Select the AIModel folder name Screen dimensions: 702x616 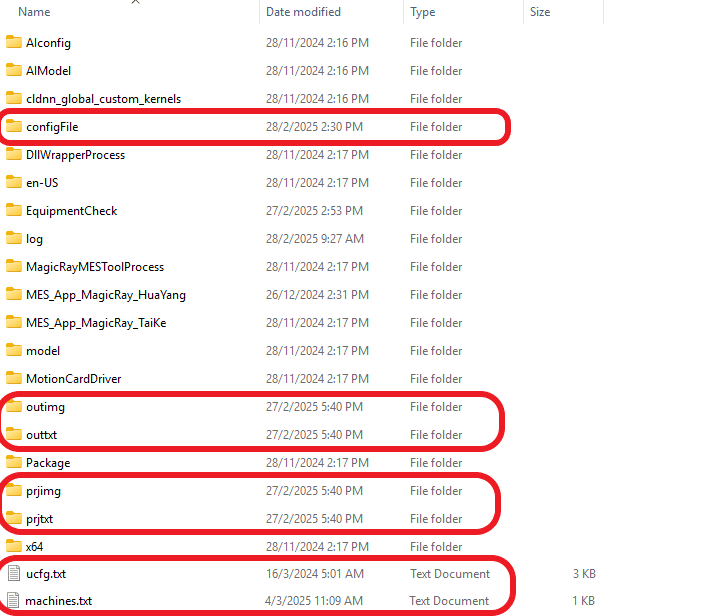48,71
